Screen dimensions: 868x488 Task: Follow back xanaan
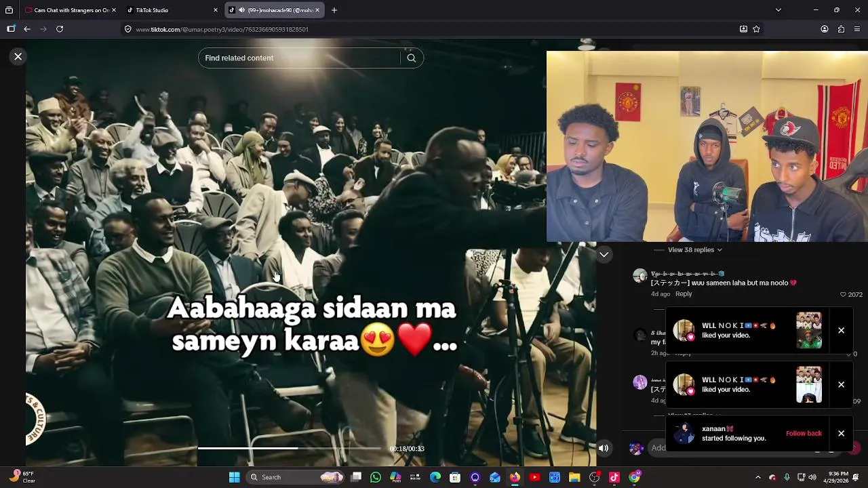click(804, 433)
